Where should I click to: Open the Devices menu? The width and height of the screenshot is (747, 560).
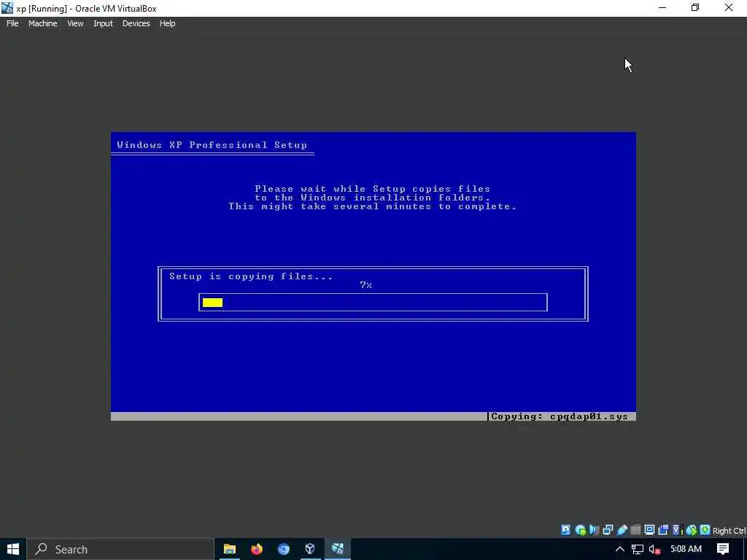(136, 23)
